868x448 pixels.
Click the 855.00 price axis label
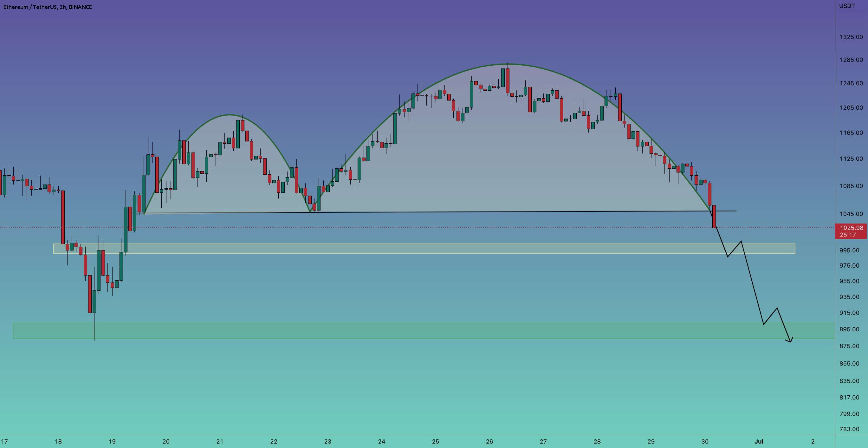(x=850, y=363)
